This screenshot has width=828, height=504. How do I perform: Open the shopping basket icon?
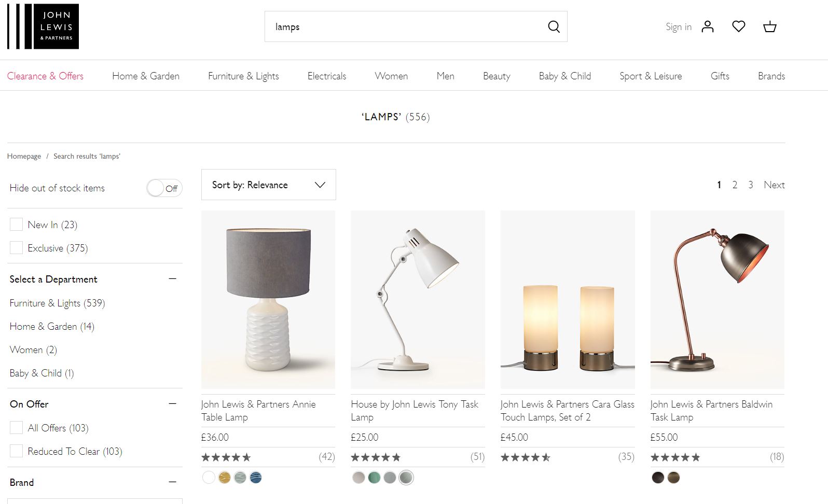point(769,27)
